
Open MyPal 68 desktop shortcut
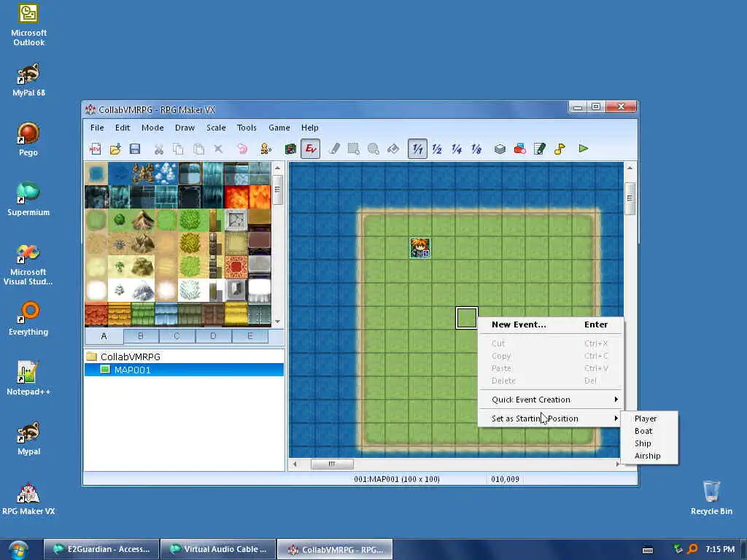[x=28, y=79]
